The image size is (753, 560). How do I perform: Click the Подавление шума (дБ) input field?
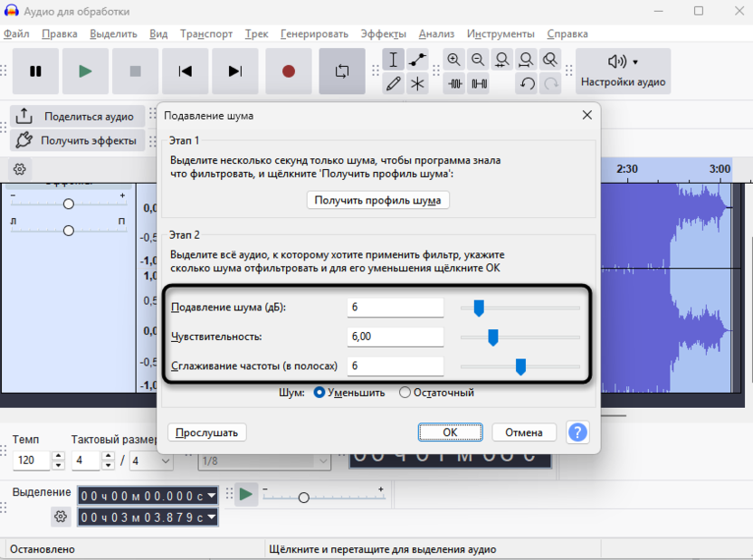(x=396, y=307)
